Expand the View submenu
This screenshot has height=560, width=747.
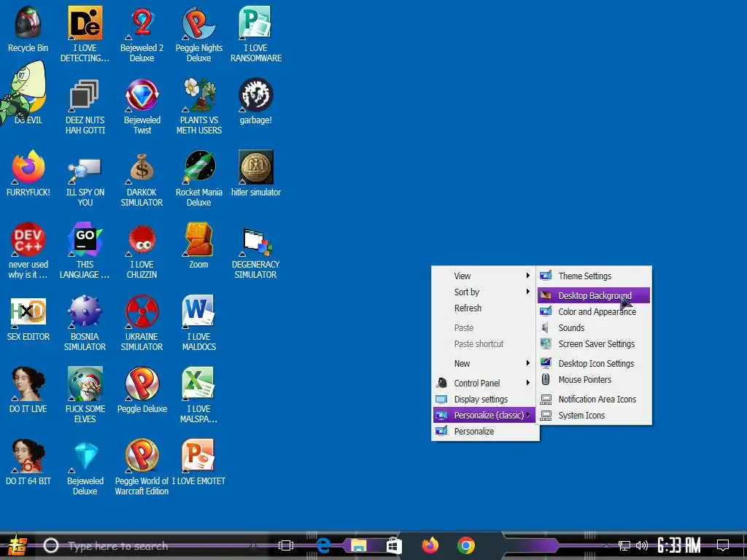coord(485,276)
